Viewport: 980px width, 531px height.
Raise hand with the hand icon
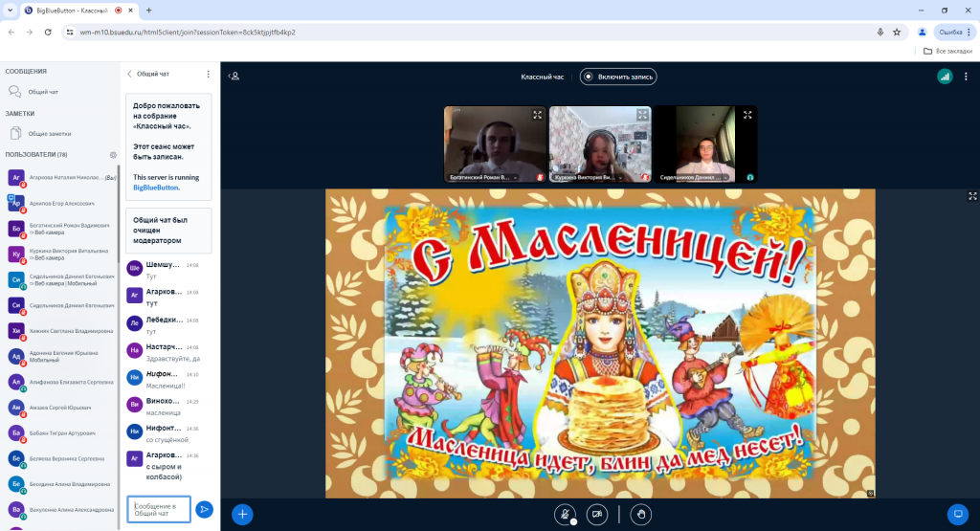click(640, 515)
